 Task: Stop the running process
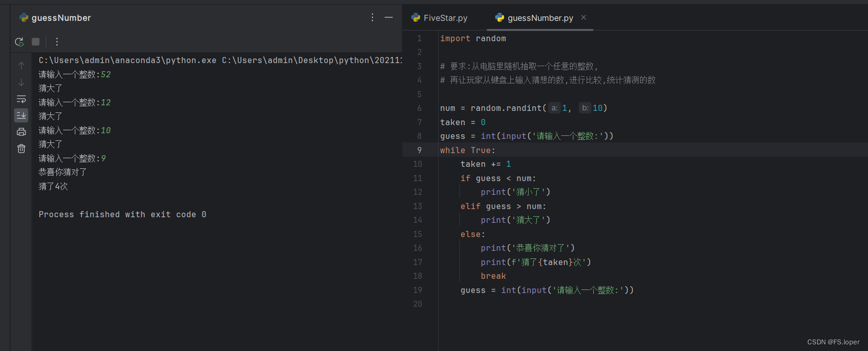36,42
